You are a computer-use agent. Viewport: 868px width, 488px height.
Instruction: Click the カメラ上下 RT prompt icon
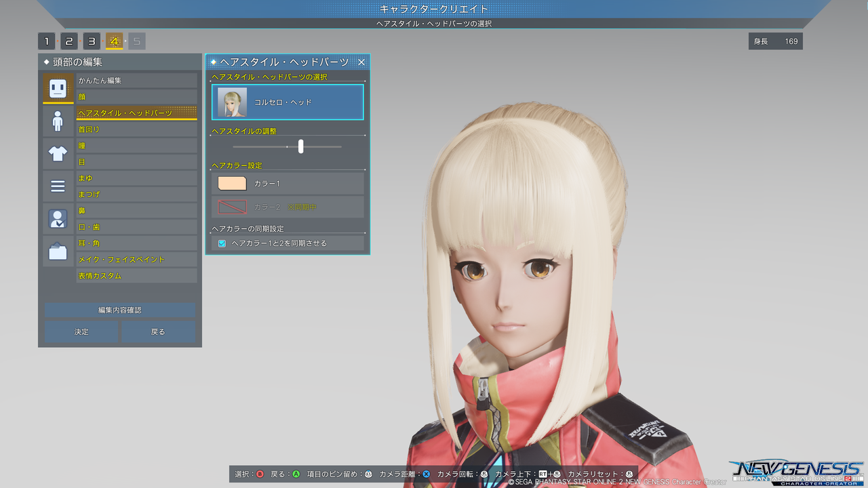coord(542,474)
